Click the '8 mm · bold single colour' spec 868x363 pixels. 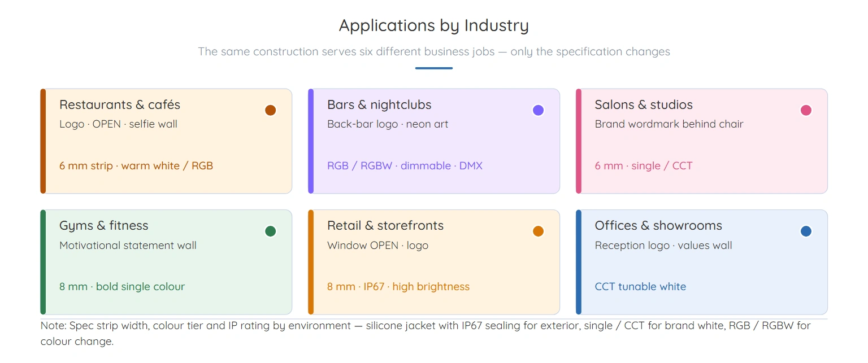pyautogui.click(x=122, y=287)
